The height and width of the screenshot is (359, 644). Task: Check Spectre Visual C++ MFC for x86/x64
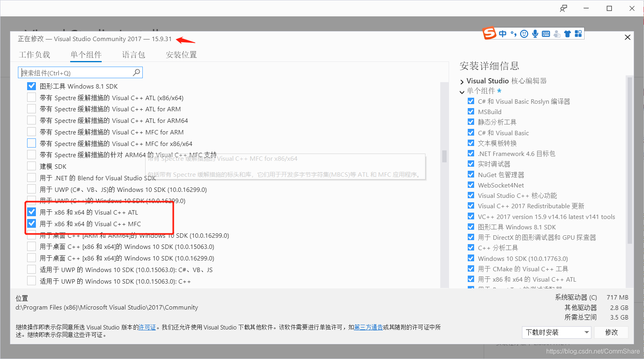click(32, 143)
